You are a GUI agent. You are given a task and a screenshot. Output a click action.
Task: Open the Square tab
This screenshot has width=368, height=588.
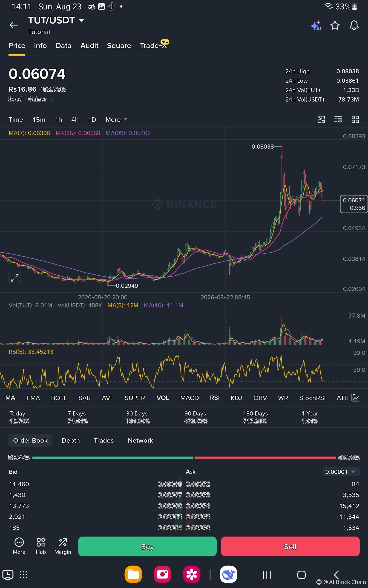tap(119, 46)
